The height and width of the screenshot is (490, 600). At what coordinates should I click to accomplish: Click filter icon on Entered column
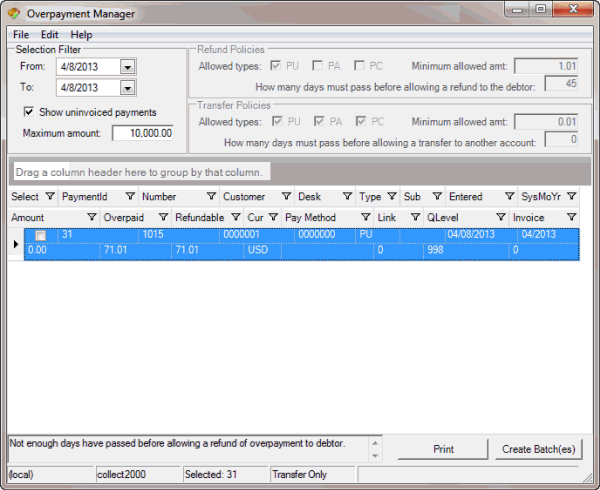509,197
